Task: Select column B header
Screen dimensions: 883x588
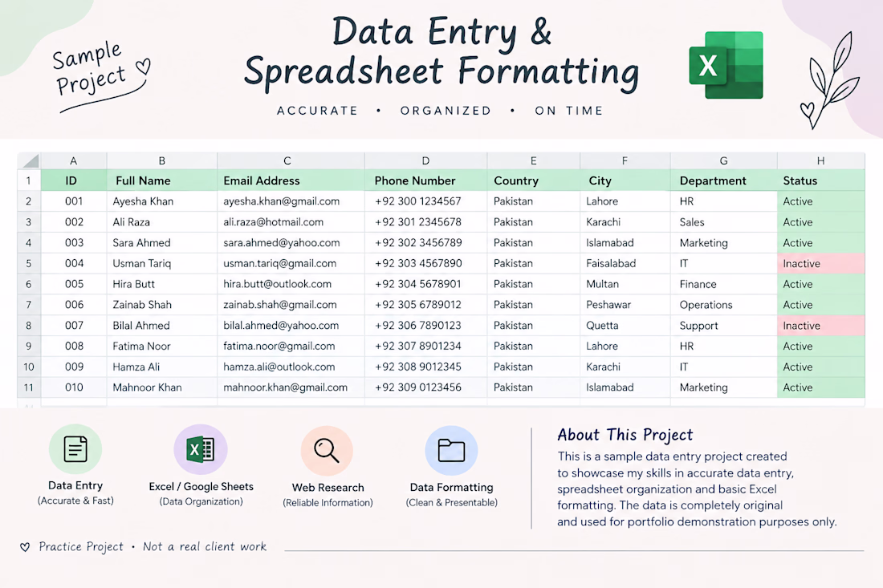Action: 161,161
